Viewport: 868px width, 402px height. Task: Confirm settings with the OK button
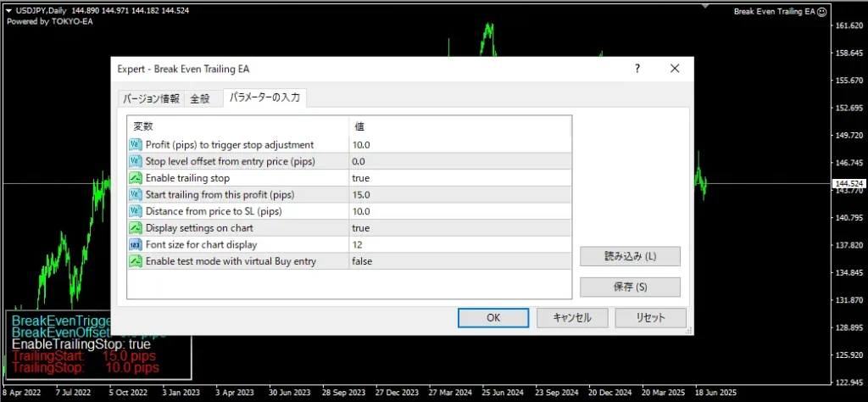click(x=493, y=318)
